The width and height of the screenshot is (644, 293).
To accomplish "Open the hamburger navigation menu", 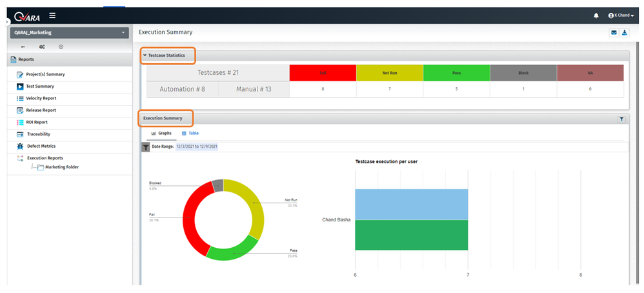I will pos(52,15).
